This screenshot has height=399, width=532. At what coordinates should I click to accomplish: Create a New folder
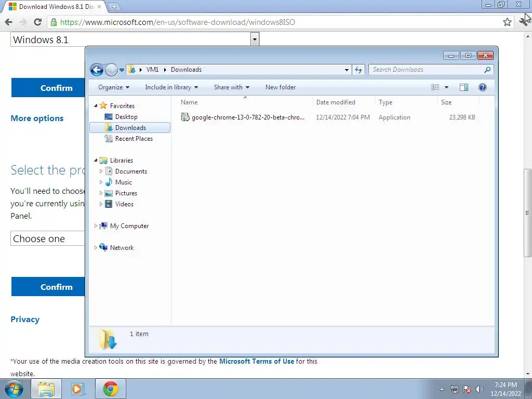tap(281, 87)
